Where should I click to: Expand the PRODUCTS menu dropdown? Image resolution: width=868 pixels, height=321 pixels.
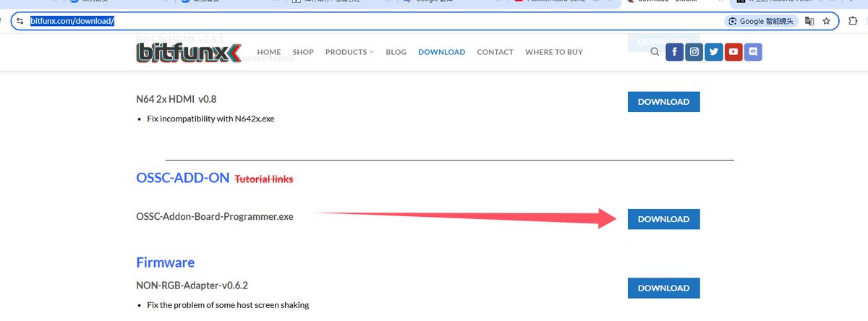(349, 52)
